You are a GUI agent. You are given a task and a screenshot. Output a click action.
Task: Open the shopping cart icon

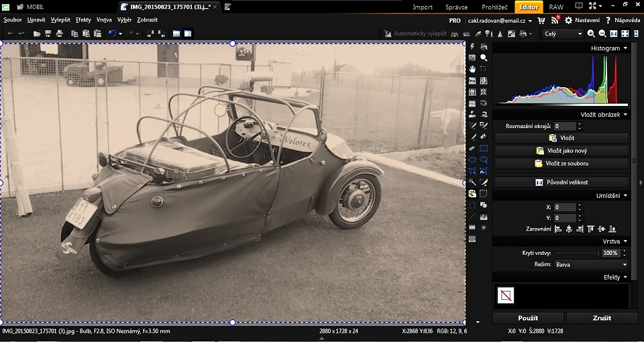click(x=542, y=21)
